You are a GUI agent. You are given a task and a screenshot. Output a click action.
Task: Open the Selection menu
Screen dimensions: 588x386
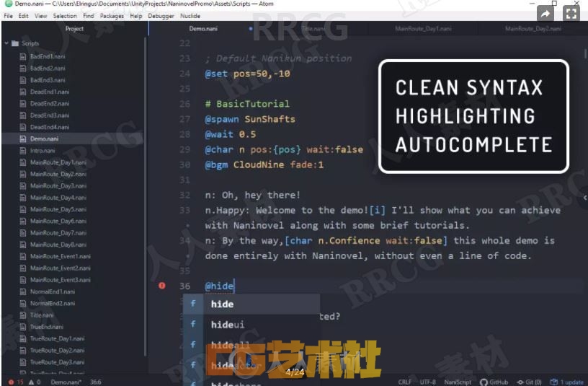tap(65, 16)
